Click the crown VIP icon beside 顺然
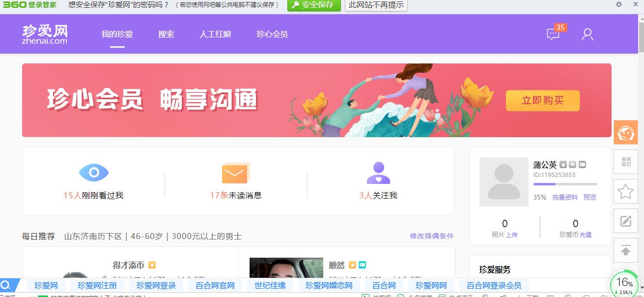This screenshot has height=297, width=644. coord(352,265)
